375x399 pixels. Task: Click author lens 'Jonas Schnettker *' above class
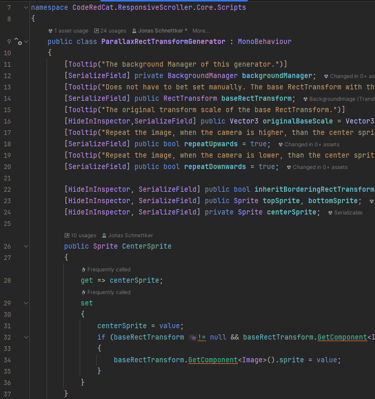160,31
